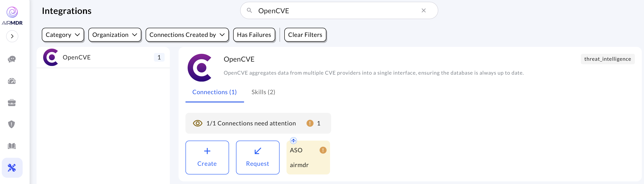Open the Category filter dropdown
Screen dimensions: 644x184
click(x=62, y=35)
